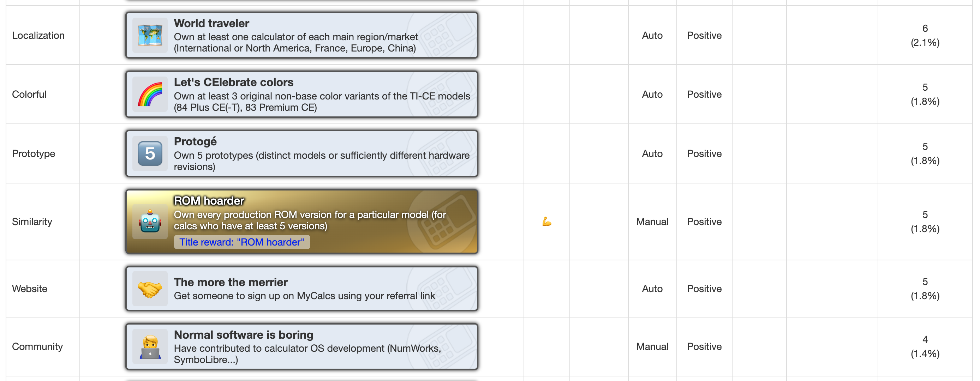Click the Localization category cell
980x381 pixels.
coord(43,35)
